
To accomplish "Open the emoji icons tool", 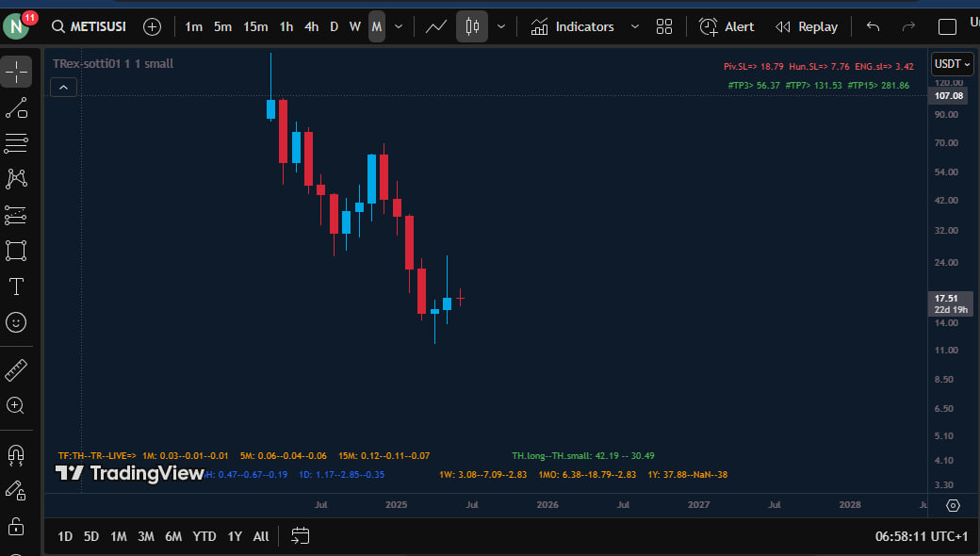I will (x=16, y=322).
